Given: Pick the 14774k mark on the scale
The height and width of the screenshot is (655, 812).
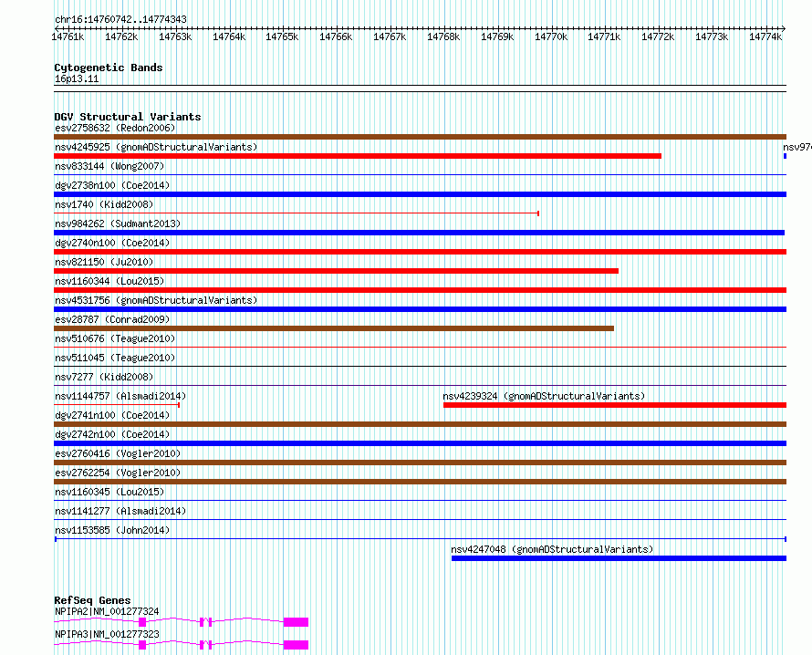Looking at the screenshot, I should [x=765, y=36].
